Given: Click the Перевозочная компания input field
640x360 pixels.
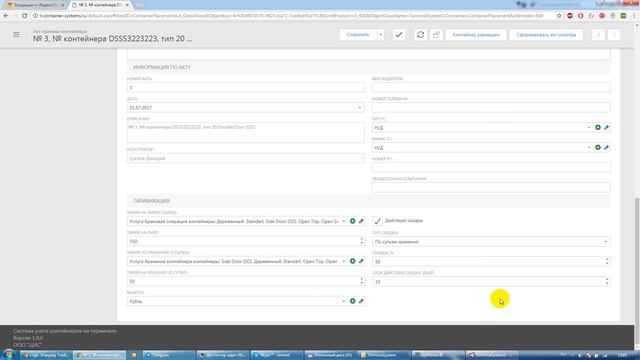Looking at the screenshot, I should coord(491,187).
